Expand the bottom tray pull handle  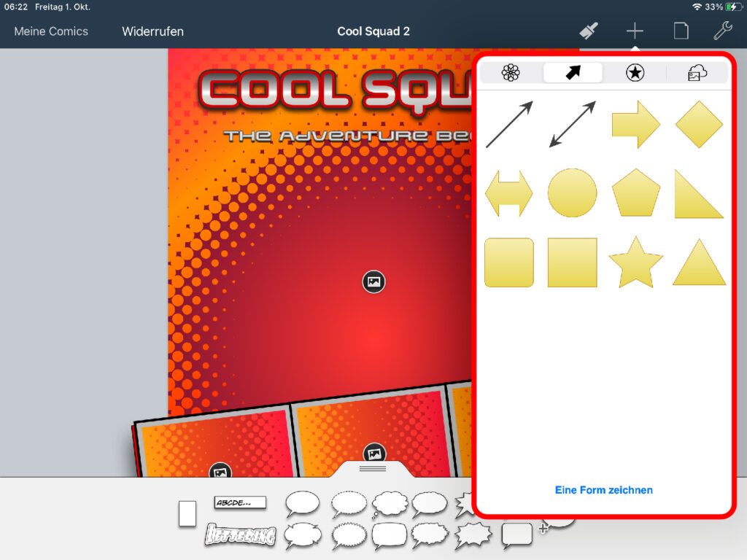tap(373, 468)
